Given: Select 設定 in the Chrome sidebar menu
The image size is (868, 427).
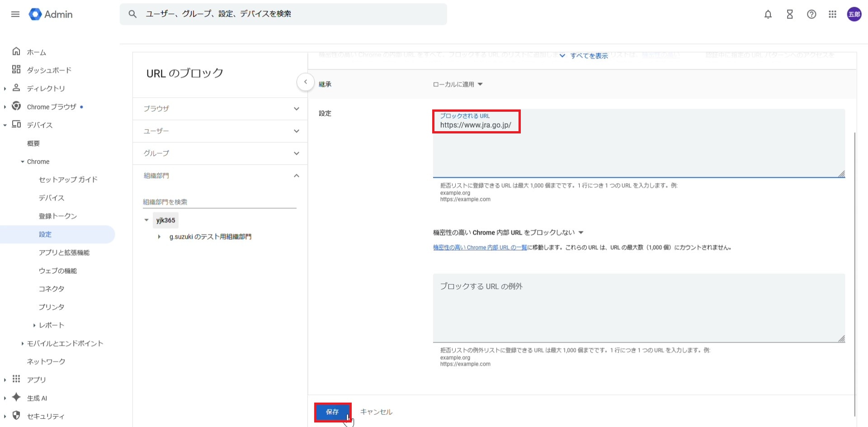Looking at the screenshot, I should [x=45, y=234].
